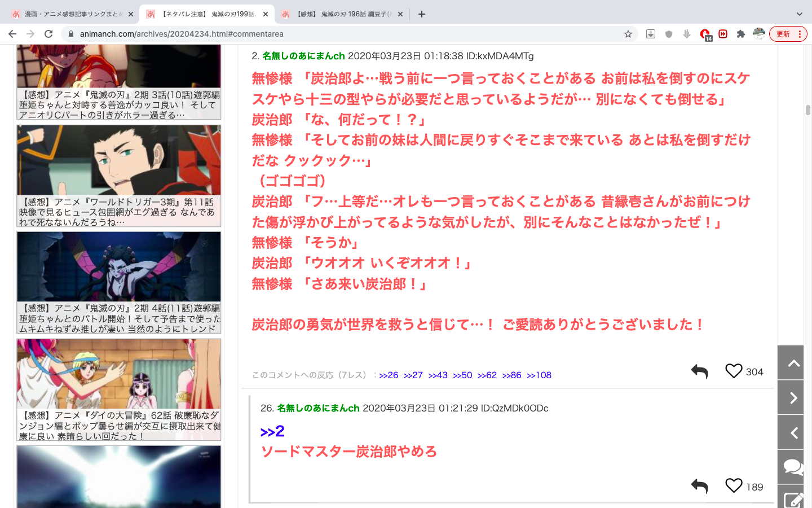Open the ワールドトリガー3期 第11話 article thumbnail
812x508 pixels.
118,161
